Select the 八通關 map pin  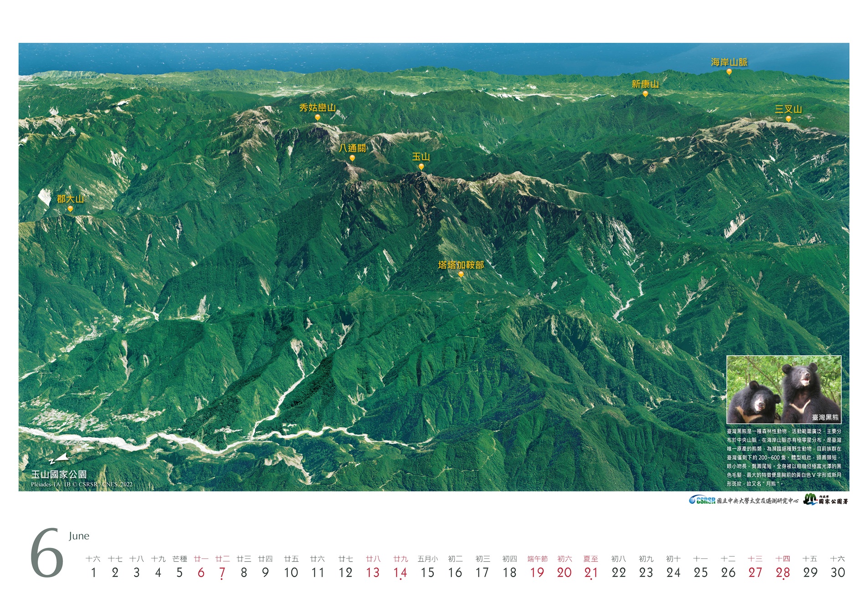(352, 158)
